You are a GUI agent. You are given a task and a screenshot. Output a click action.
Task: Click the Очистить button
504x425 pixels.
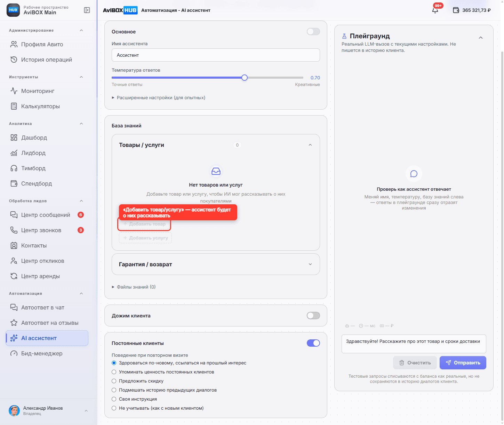point(415,363)
